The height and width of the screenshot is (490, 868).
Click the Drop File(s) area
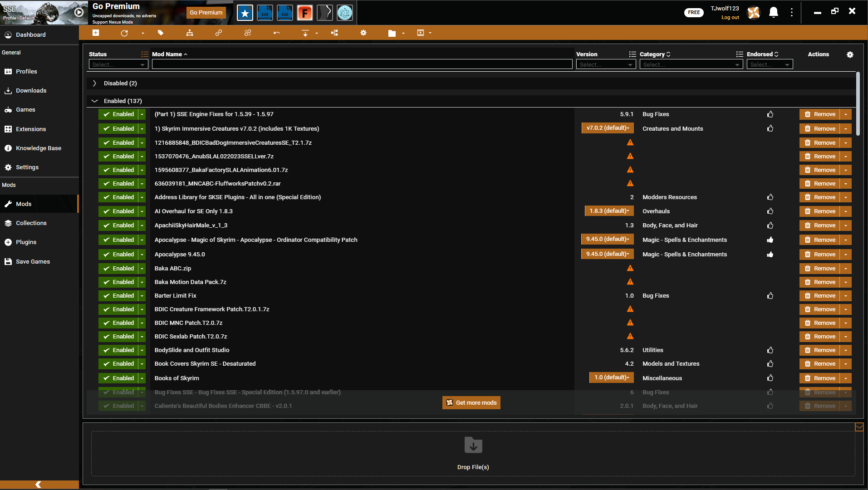point(473,454)
